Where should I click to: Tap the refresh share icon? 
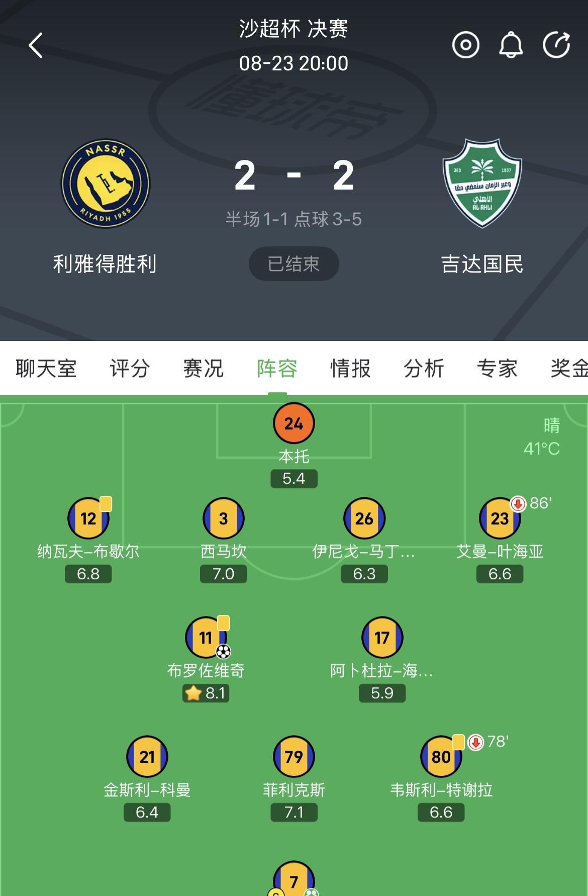[x=556, y=45]
